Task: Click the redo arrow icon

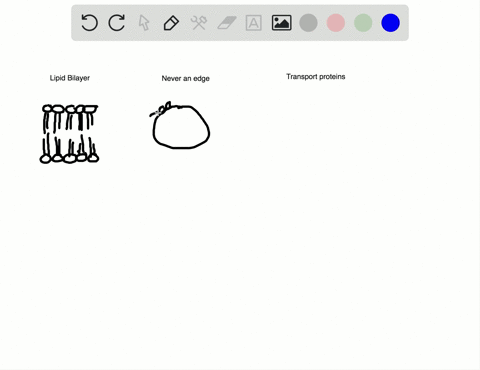Action: tap(117, 23)
